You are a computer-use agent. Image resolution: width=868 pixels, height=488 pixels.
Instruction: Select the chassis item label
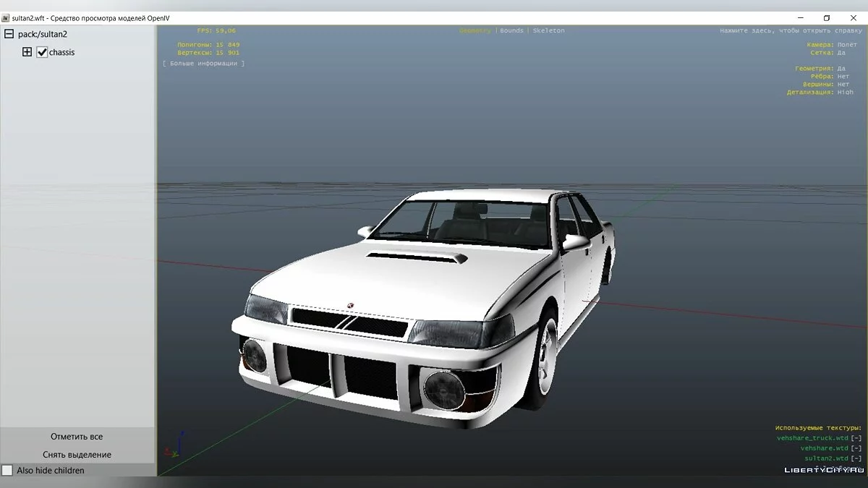tap(61, 52)
